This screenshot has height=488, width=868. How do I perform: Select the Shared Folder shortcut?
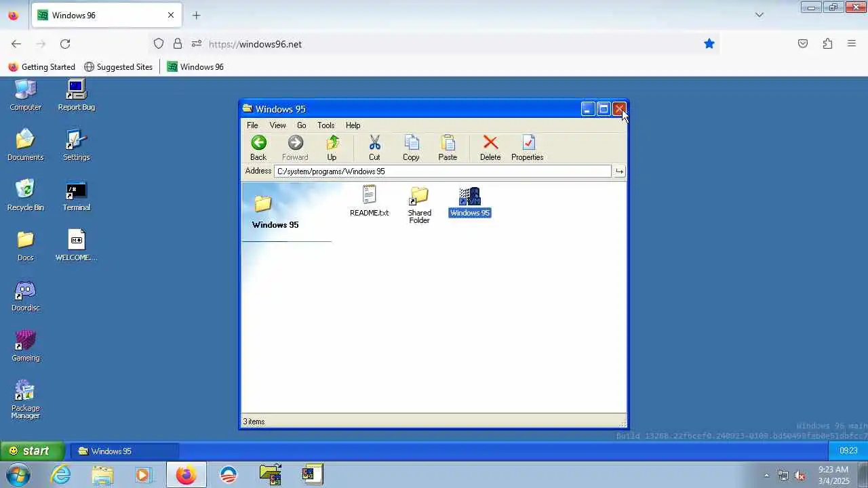pos(419,205)
